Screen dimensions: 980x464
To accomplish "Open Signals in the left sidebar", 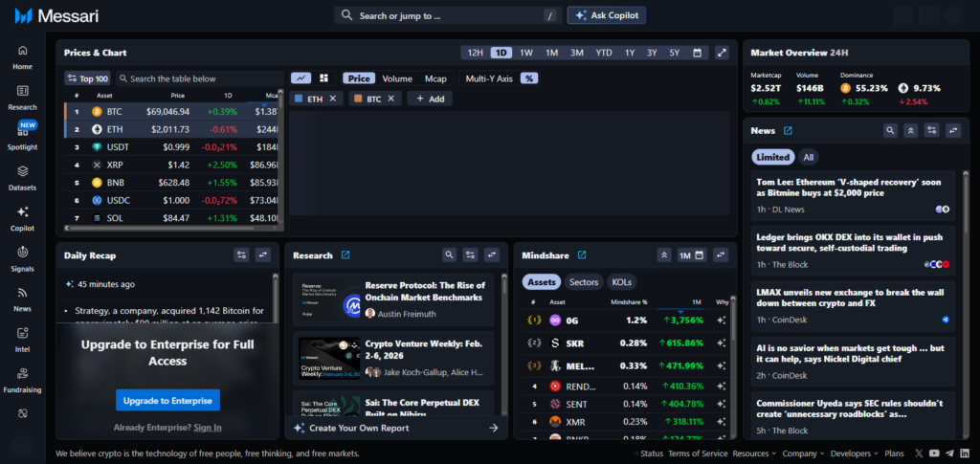I will point(22,256).
